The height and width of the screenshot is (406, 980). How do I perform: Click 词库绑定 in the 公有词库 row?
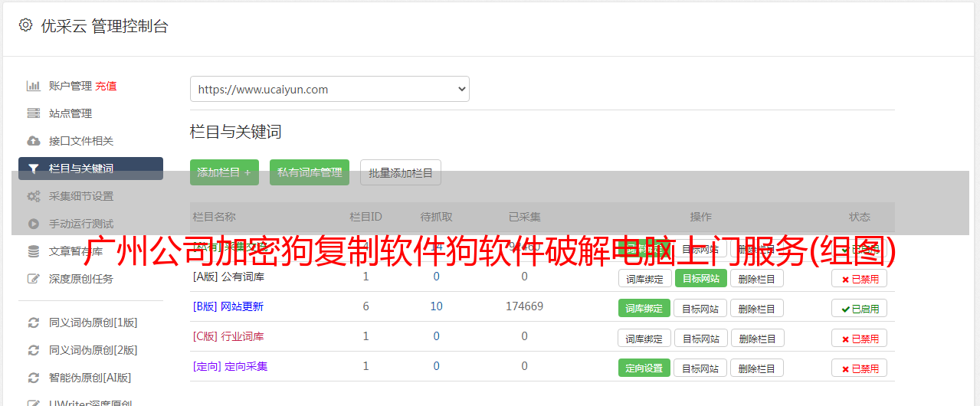[x=644, y=278]
